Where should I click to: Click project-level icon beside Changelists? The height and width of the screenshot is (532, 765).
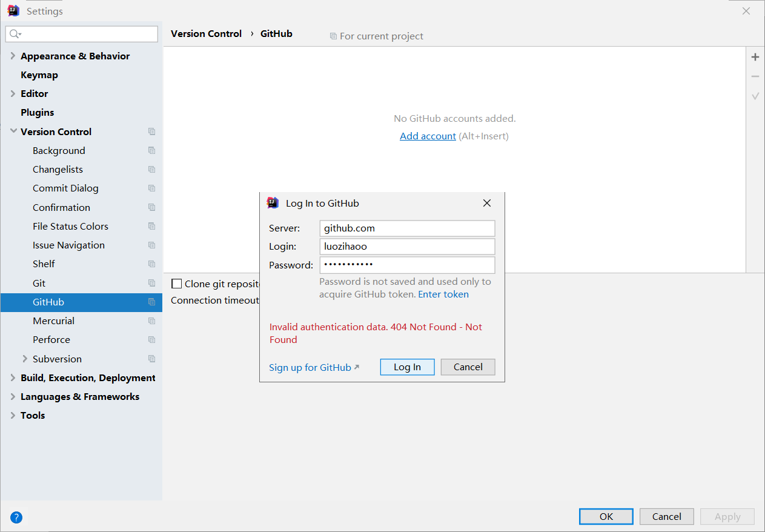151,170
